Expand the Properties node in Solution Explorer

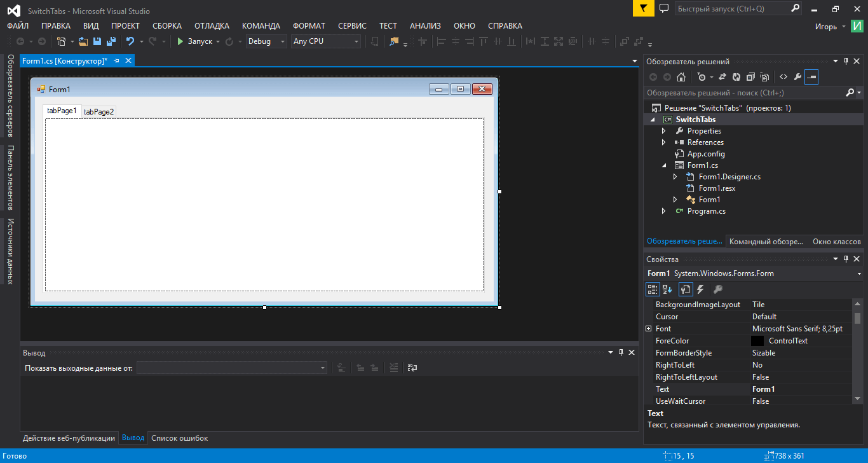[x=664, y=131]
